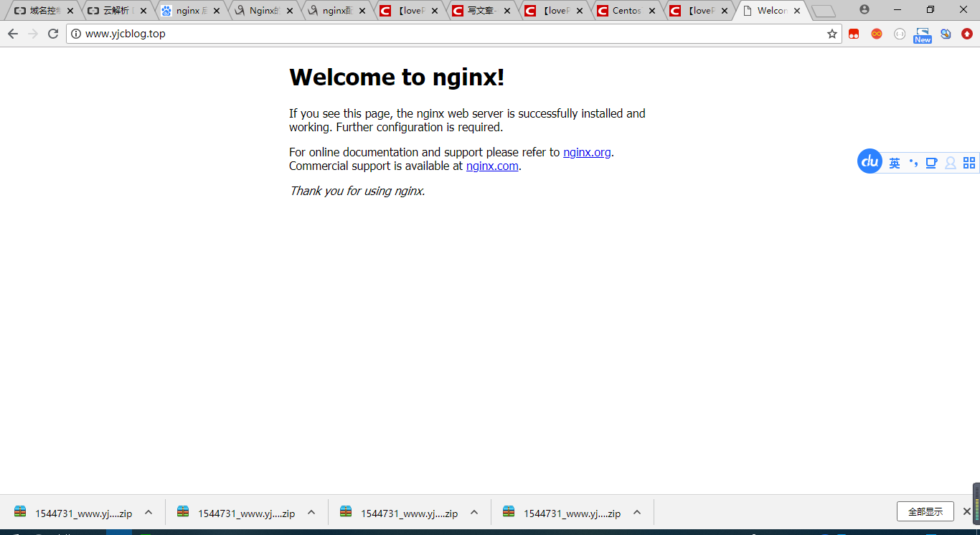This screenshot has width=980, height=535.
Task: Open the IME cup-shaped skin icon
Action: tap(931, 163)
